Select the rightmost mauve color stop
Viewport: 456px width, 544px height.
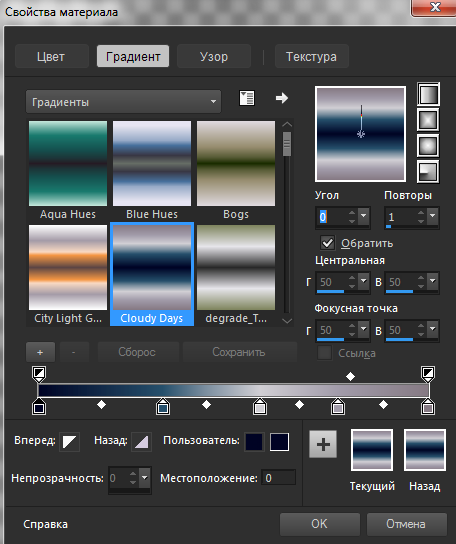click(x=428, y=407)
